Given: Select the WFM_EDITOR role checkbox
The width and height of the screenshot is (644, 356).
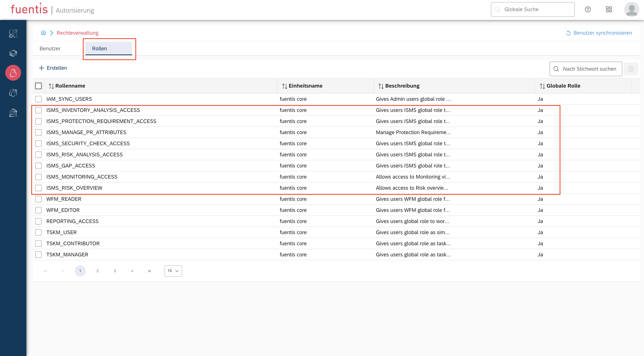Looking at the screenshot, I should pos(38,210).
